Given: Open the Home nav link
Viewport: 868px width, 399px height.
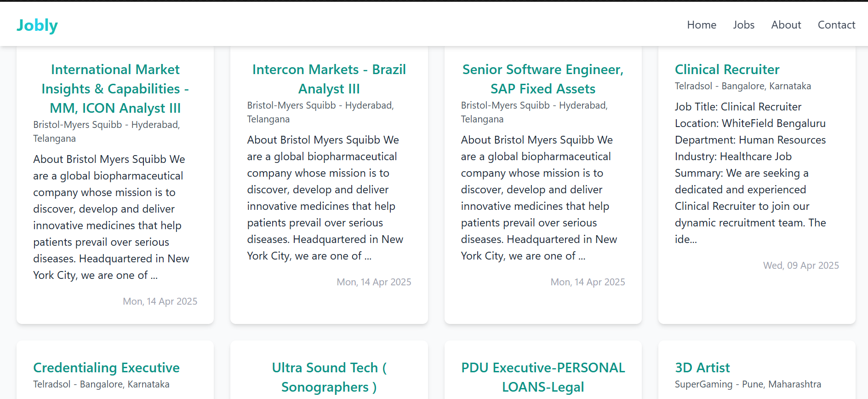Looking at the screenshot, I should pyautogui.click(x=702, y=25).
